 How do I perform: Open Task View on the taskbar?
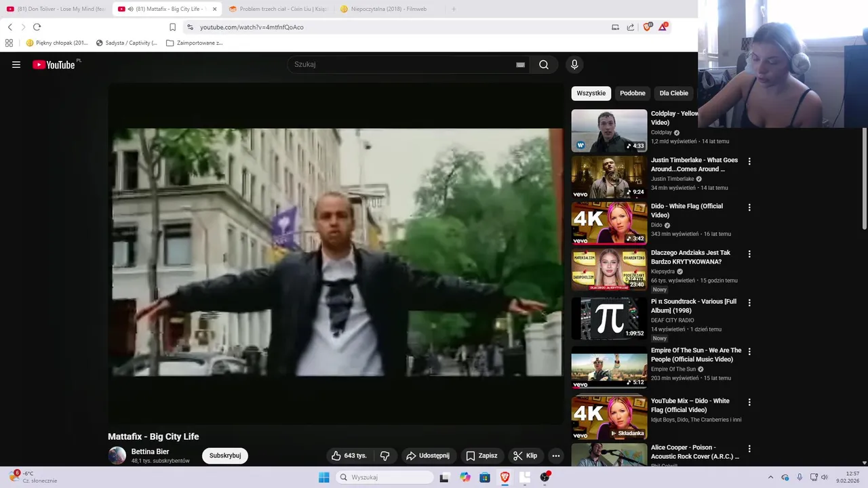coord(444,477)
